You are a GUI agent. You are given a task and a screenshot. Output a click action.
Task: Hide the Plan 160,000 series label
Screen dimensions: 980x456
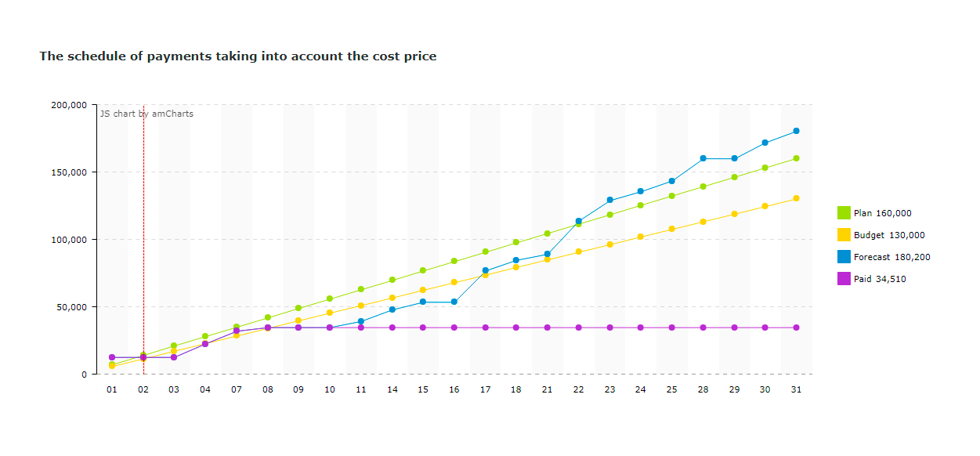(x=882, y=213)
